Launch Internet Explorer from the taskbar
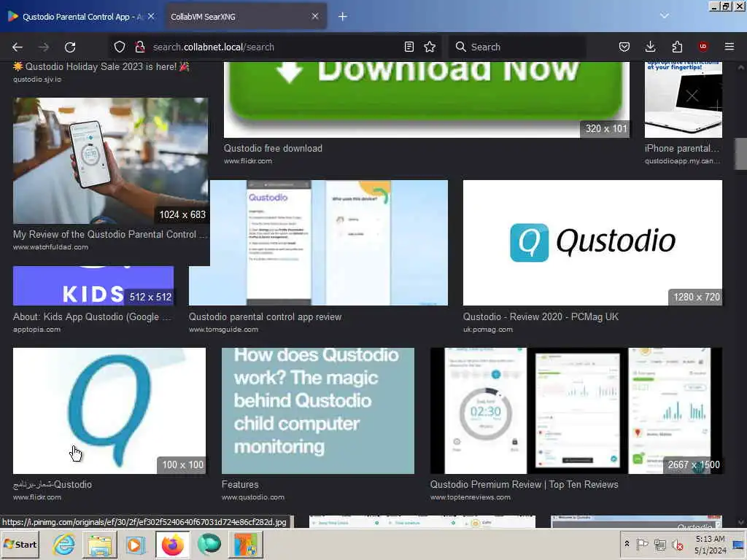This screenshot has height=560, width=747. pos(63,544)
